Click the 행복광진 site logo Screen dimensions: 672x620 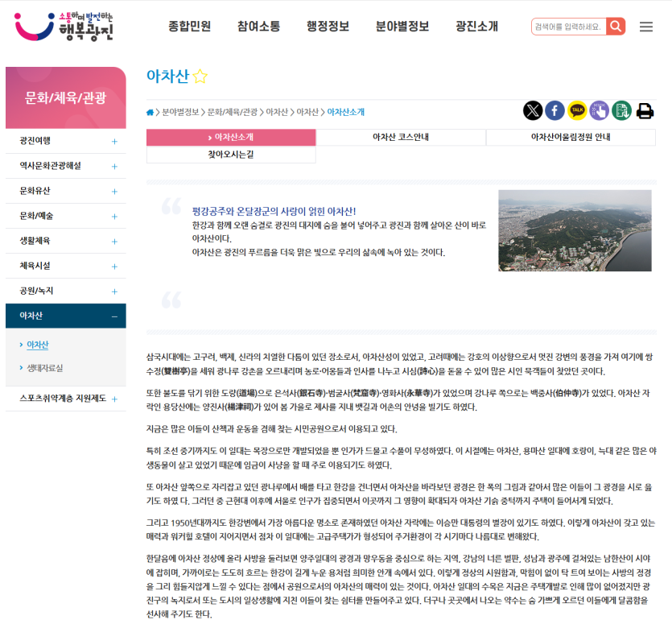click(x=64, y=26)
